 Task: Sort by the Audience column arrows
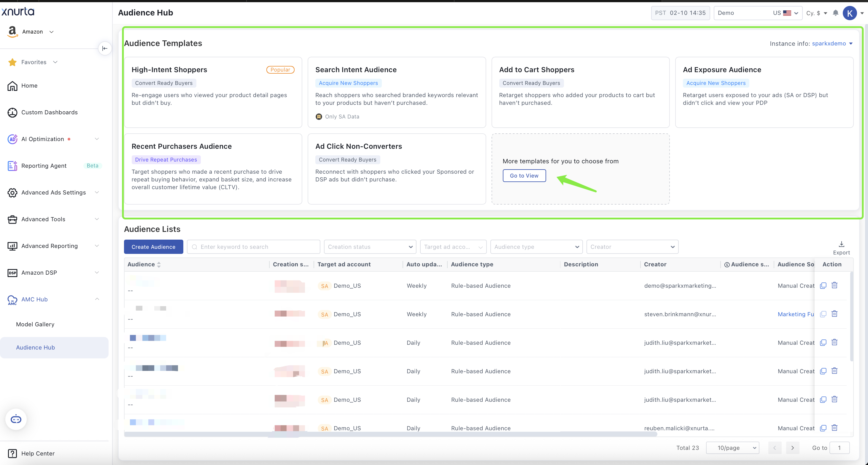pyautogui.click(x=159, y=264)
